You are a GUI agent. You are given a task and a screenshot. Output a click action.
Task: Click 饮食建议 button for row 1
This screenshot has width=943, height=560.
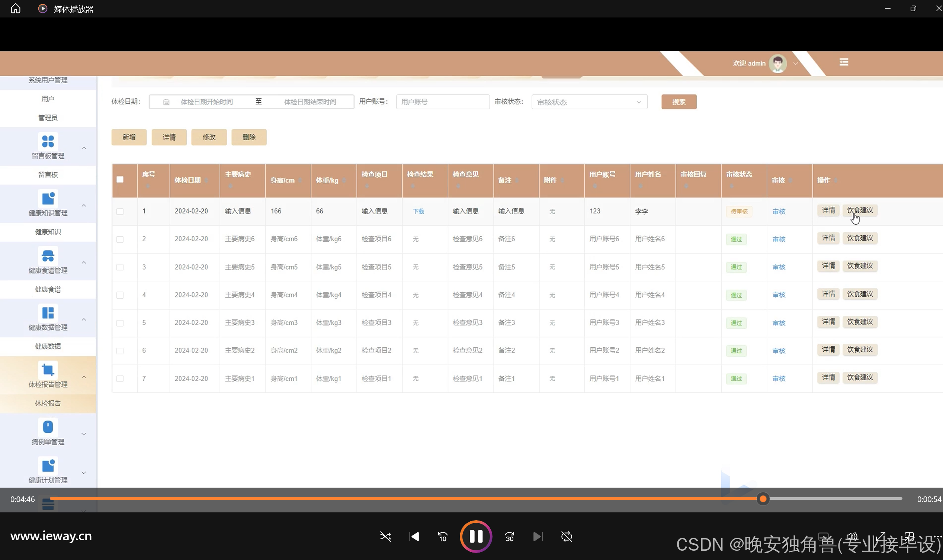860,210
